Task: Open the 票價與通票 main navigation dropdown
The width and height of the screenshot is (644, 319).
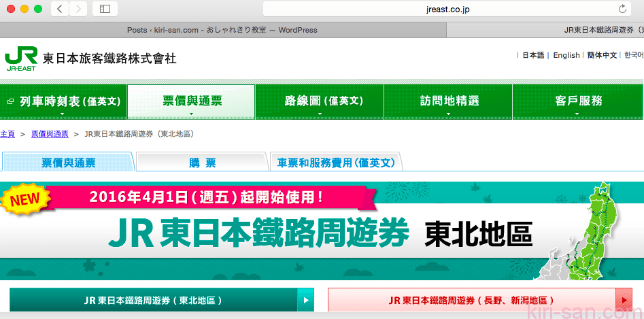Action: point(191,102)
